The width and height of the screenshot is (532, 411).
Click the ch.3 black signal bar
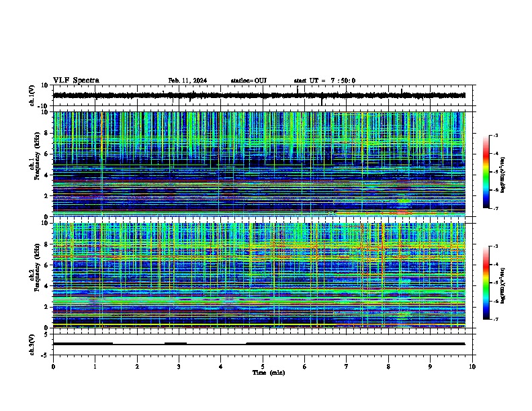click(x=259, y=344)
